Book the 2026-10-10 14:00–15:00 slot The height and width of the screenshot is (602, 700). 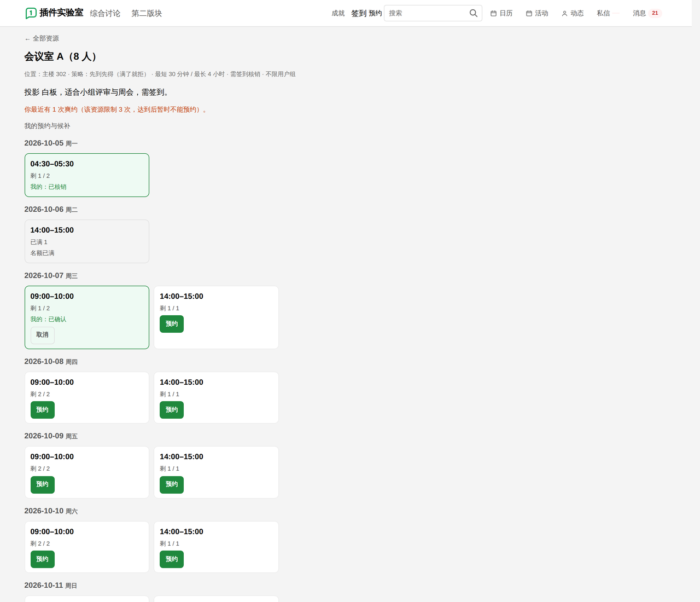pyautogui.click(x=172, y=559)
